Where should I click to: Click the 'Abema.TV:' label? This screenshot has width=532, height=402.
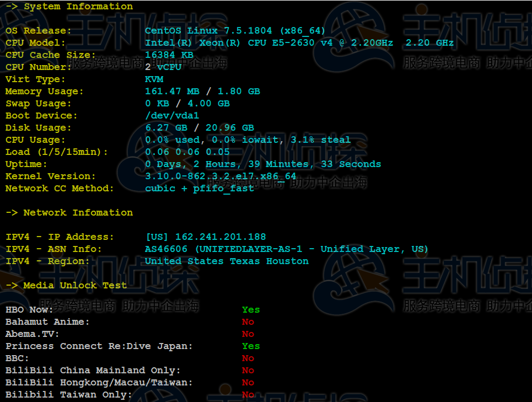click(x=32, y=334)
